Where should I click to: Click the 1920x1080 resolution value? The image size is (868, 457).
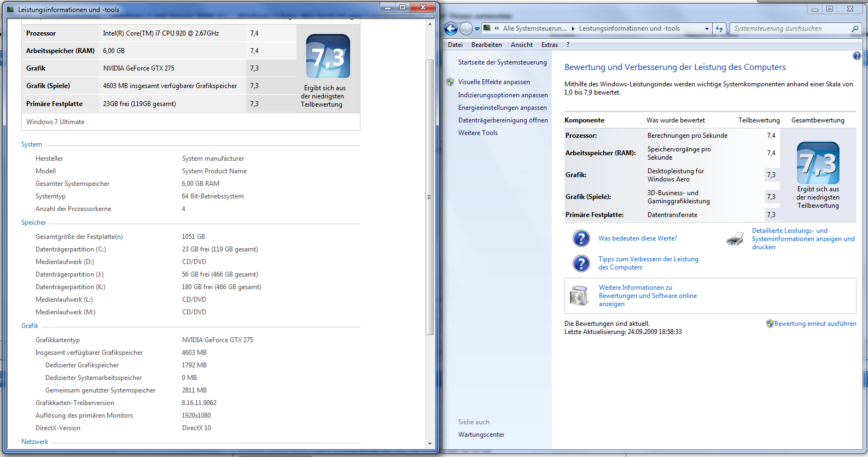[x=196, y=415]
